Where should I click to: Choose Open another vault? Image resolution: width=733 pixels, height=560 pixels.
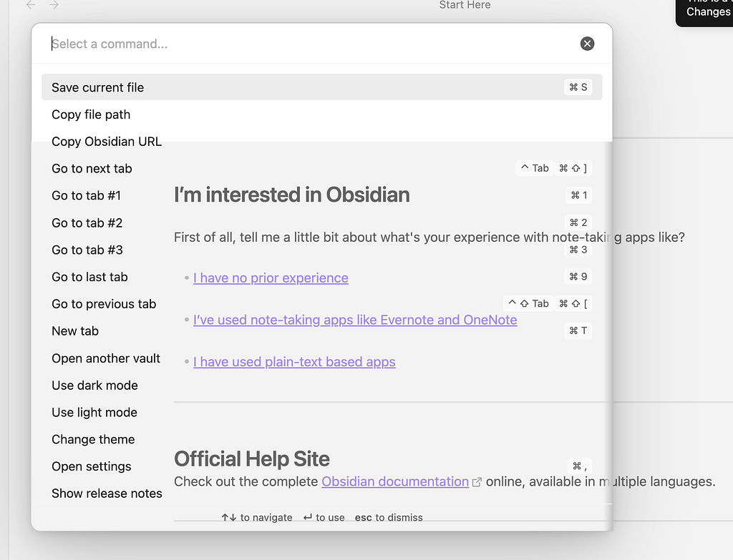point(106,358)
